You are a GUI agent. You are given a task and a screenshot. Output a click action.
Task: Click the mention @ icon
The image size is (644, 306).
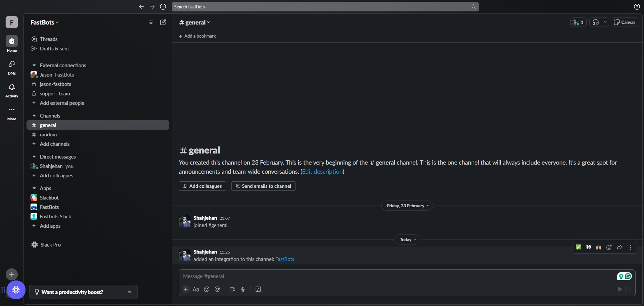tap(217, 289)
